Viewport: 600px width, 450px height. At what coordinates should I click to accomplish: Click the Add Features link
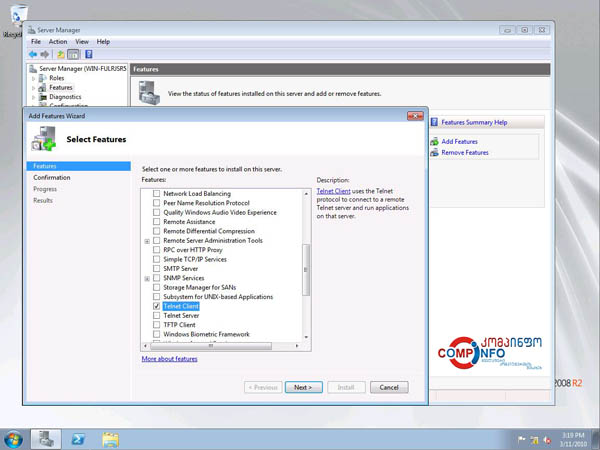[x=460, y=142]
